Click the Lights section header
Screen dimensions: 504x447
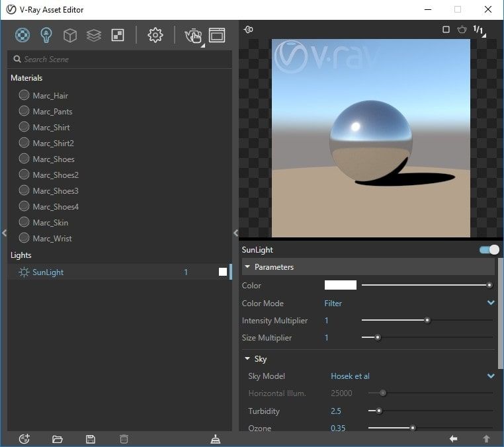tap(21, 255)
